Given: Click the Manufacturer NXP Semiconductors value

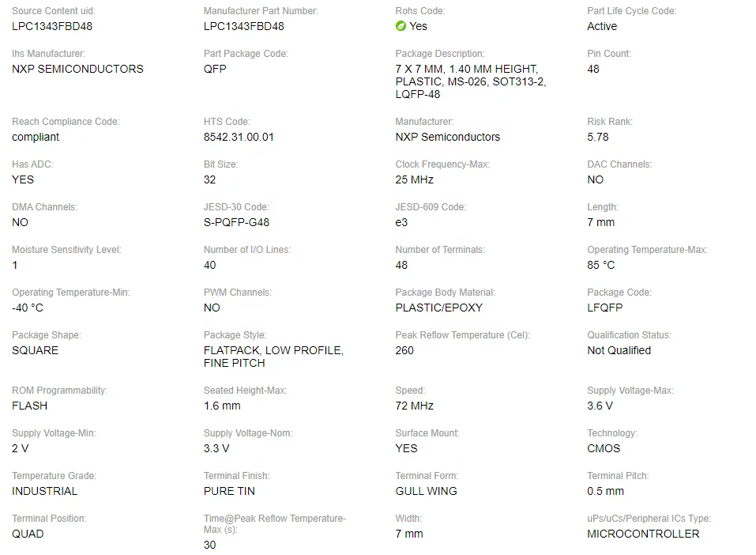Looking at the screenshot, I should [x=447, y=137].
